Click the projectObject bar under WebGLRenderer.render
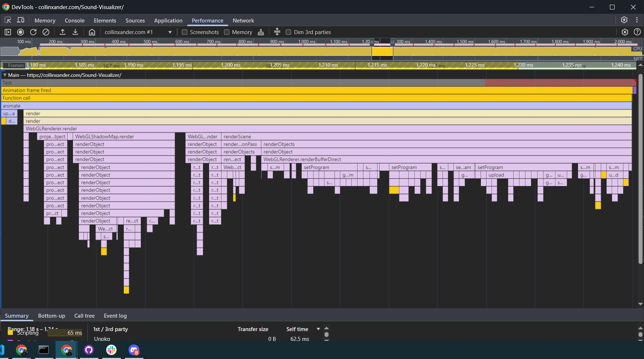The height and width of the screenshot is (359, 644). click(52, 137)
